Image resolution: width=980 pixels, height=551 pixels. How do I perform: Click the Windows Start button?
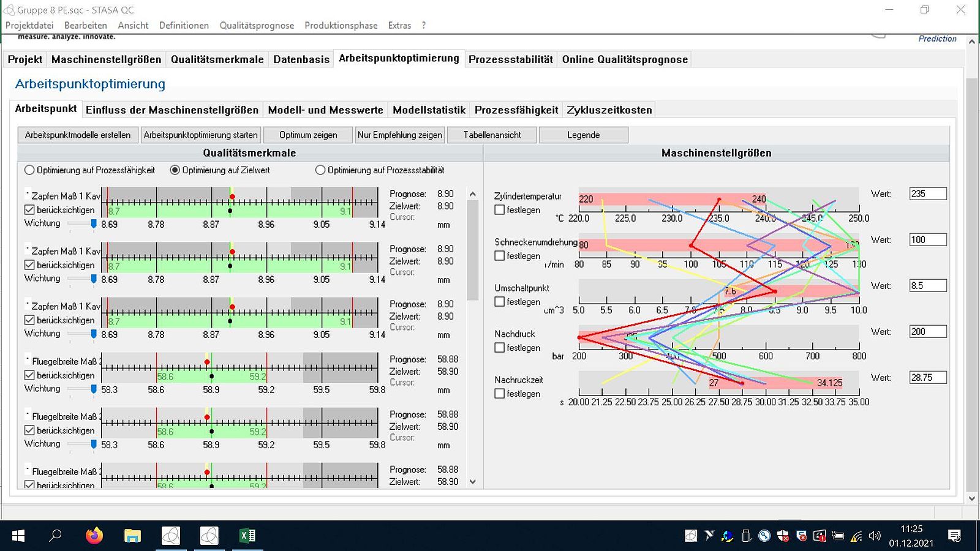(x=18, y=536)
